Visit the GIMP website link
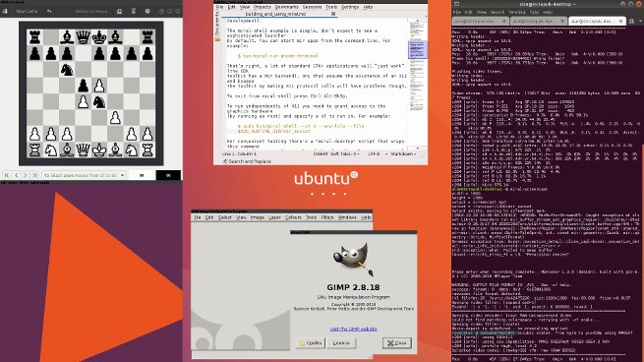The height and width of the screenshot is (362, 644). coord(353,329)
